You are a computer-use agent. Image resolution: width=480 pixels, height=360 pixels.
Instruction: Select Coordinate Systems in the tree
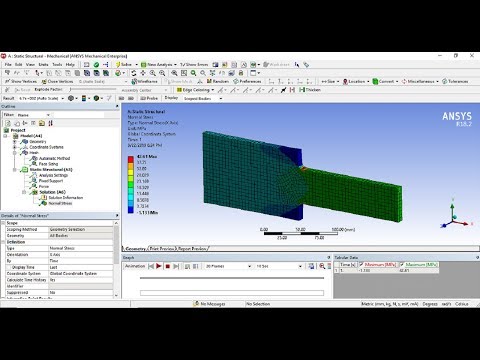pos(46,147)
